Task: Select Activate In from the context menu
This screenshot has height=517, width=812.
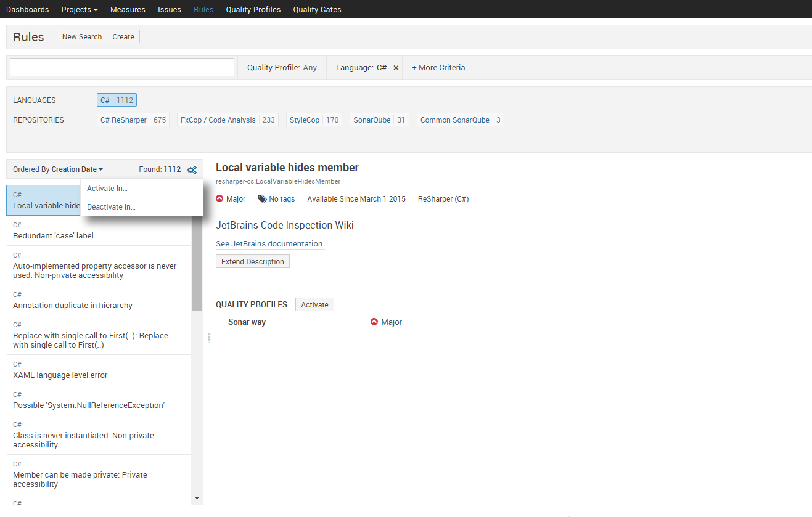Action: click(108, 188)
